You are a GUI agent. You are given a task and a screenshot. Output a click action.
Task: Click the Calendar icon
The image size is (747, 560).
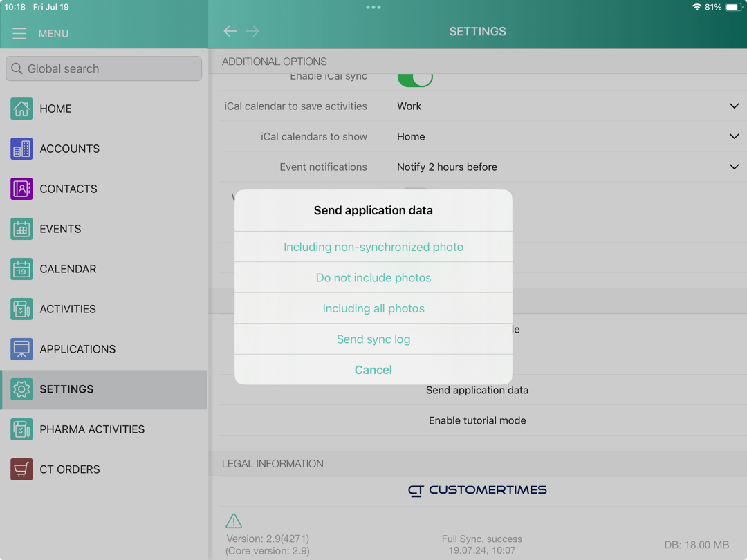21,269
